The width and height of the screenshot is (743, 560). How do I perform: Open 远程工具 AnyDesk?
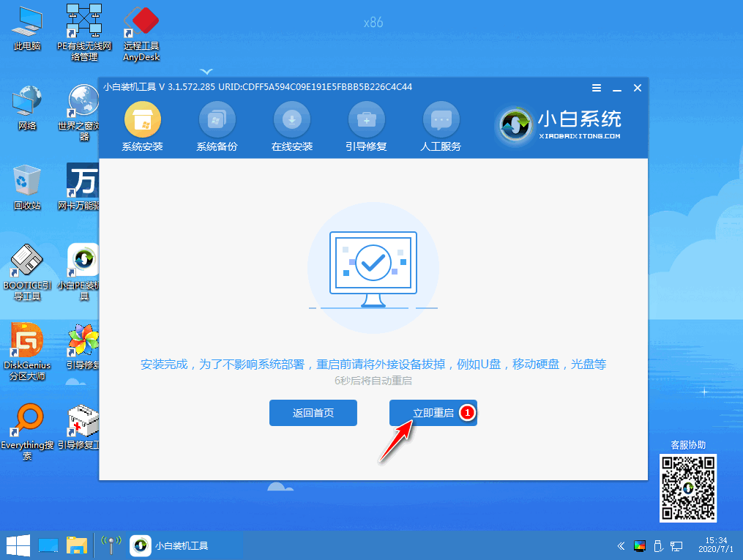(141, 29)
